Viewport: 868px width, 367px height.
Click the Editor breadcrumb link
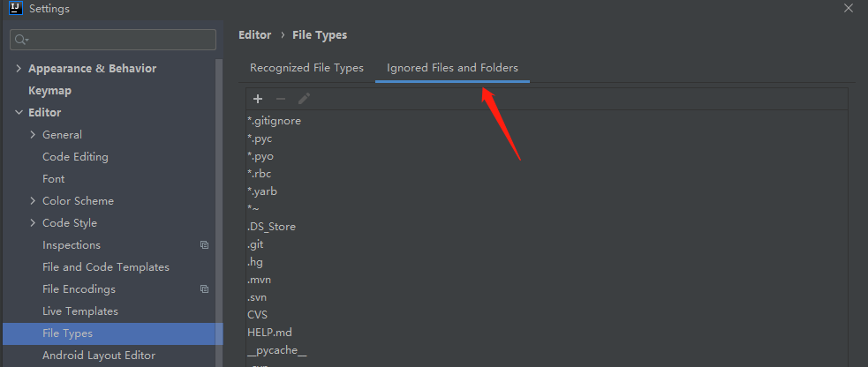(x=254, y=35)
